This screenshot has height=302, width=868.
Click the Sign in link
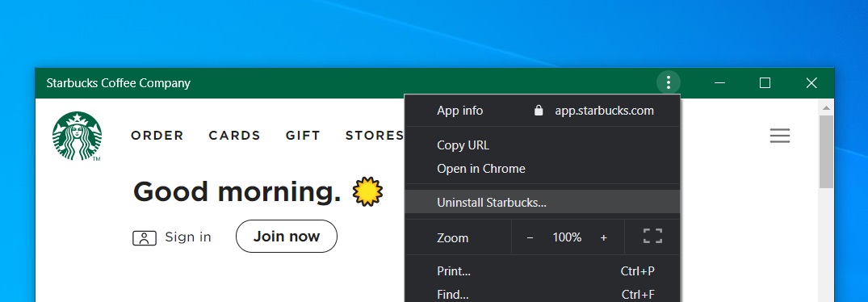pyautogui.click(x=188, y=237)
